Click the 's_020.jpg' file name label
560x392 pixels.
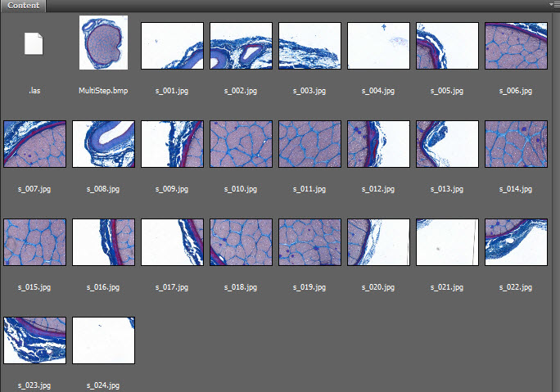point(378,287)
